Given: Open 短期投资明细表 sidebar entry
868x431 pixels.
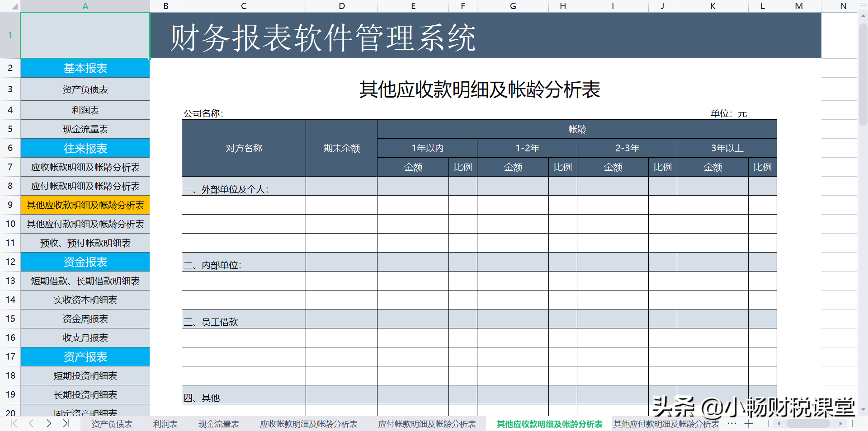Looking at the screenshot, I should coord(85,375).
